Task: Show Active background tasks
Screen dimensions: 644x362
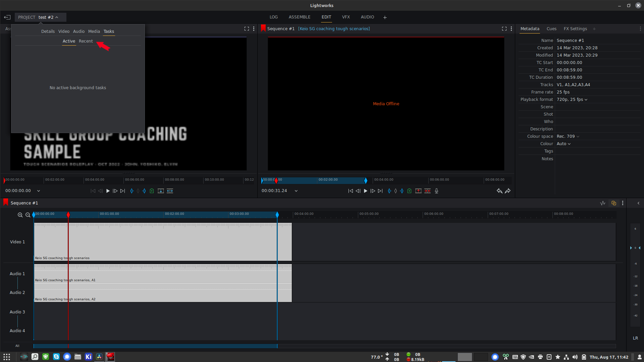Action: coord(69,41)
